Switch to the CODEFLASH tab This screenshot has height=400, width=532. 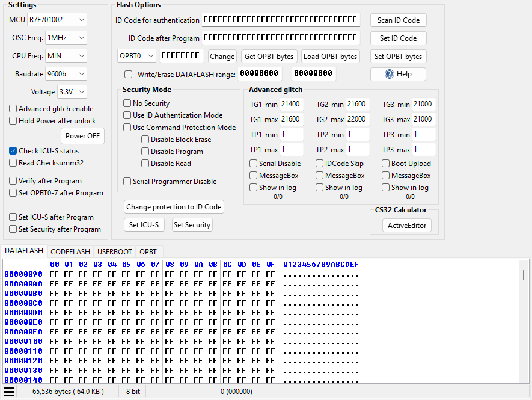(x=70, y=251)
